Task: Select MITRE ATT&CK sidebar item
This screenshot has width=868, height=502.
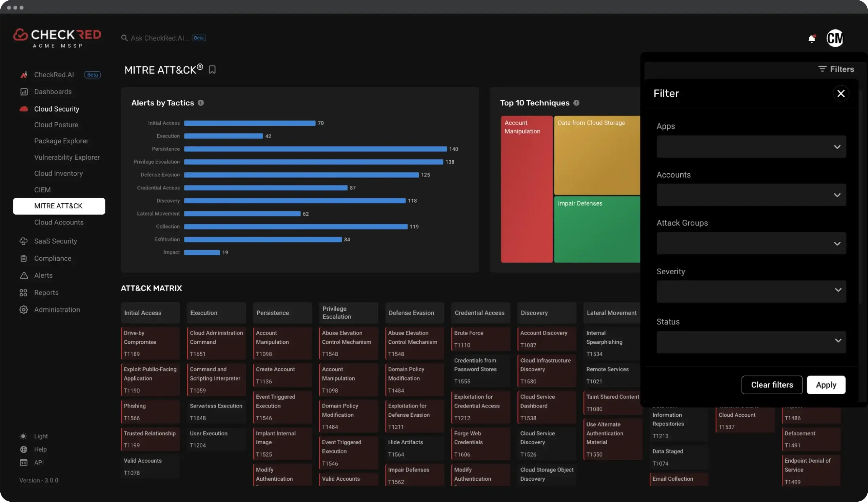Action: [x=59, y=206]
